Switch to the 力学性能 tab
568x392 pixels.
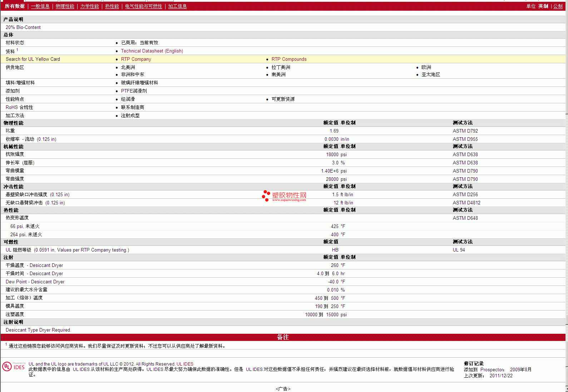[x=90, y=6]
